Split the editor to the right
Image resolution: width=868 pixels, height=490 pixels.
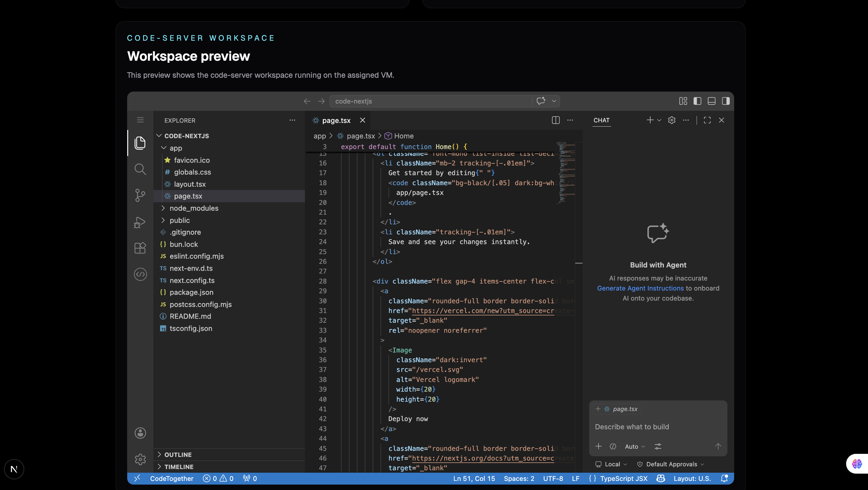(x=556, y=120)
